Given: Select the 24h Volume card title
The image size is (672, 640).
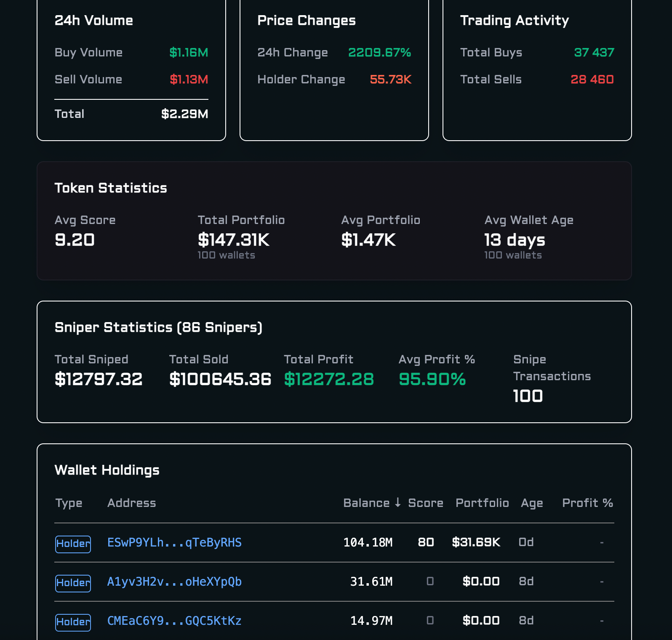Looking at the screenshot, I should (94, 20).
